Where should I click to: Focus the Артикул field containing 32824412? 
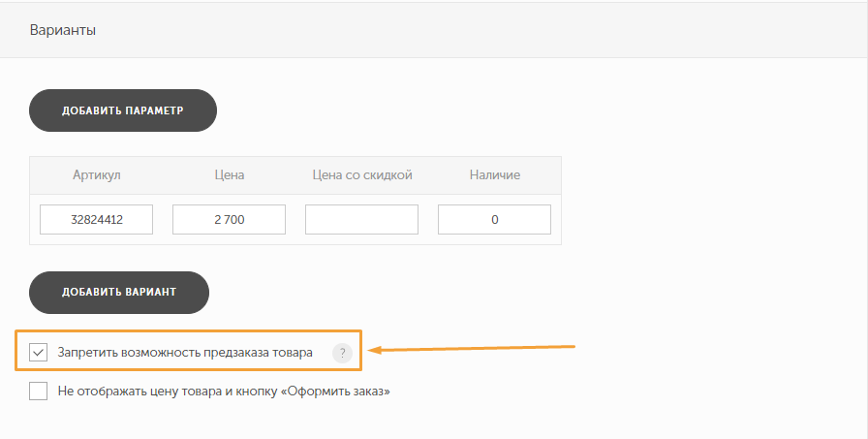click(x=96, y=220)
